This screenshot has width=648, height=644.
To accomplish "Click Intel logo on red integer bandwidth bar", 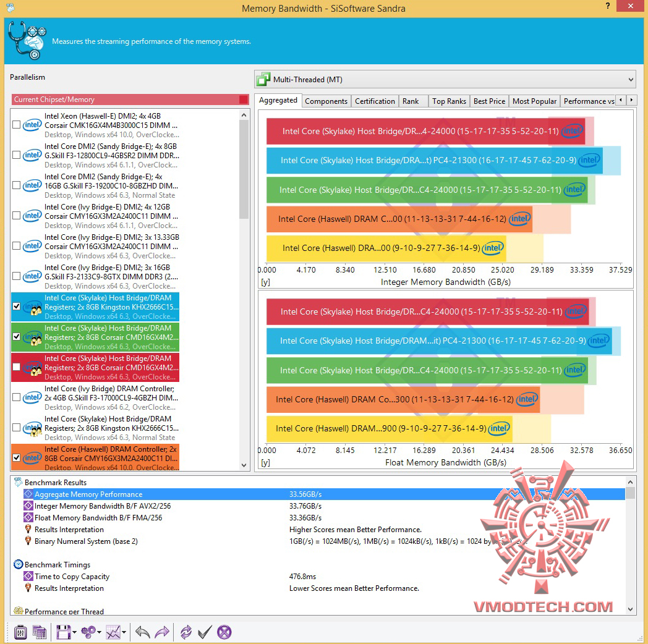I will pos(572,131).
